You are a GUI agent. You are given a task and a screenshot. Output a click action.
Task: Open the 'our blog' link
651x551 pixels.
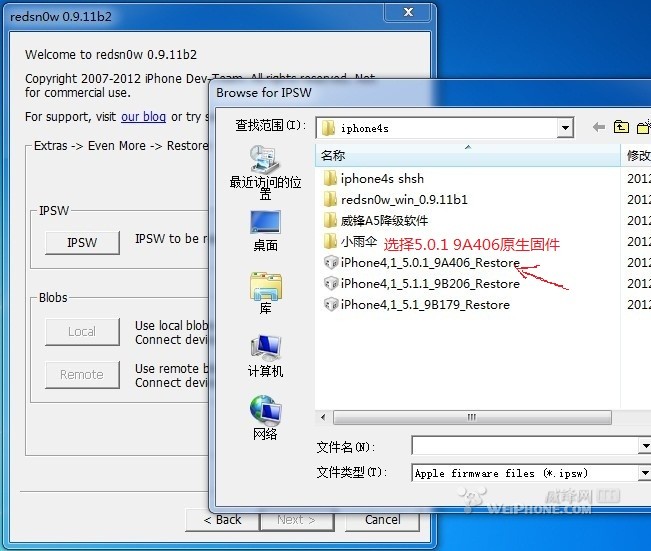143,117
